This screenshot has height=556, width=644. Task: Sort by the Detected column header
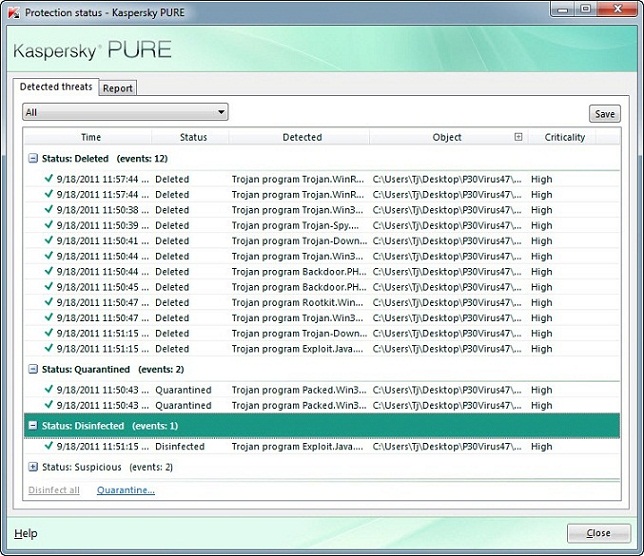pyautogui.click(x=302, y=137)
